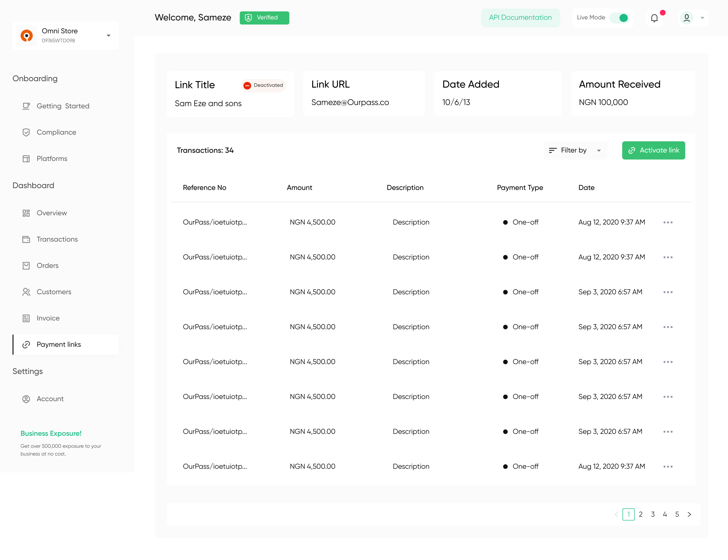Click the Payment Type column header

click(x=520, y=187)
